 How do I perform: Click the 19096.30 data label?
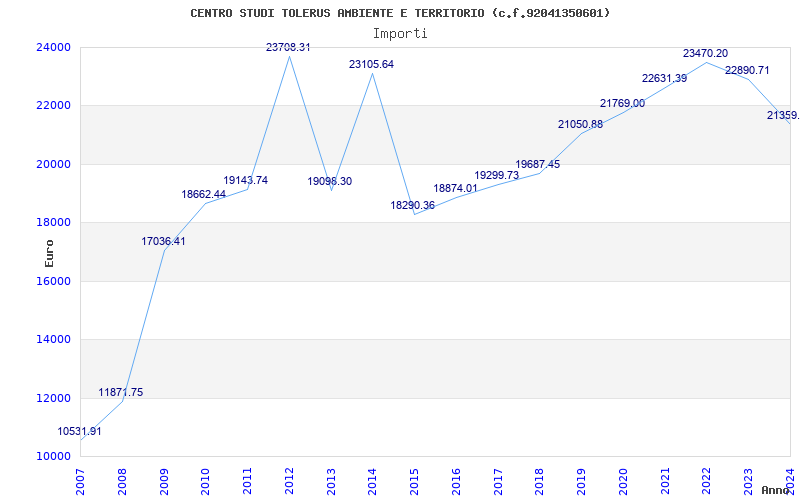330,181
